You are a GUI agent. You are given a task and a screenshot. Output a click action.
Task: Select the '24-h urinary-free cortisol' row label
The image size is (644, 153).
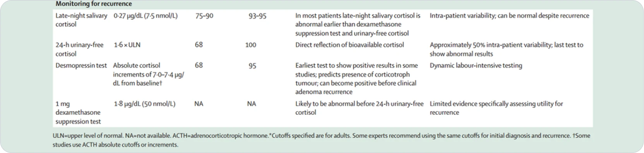(79, 49)
